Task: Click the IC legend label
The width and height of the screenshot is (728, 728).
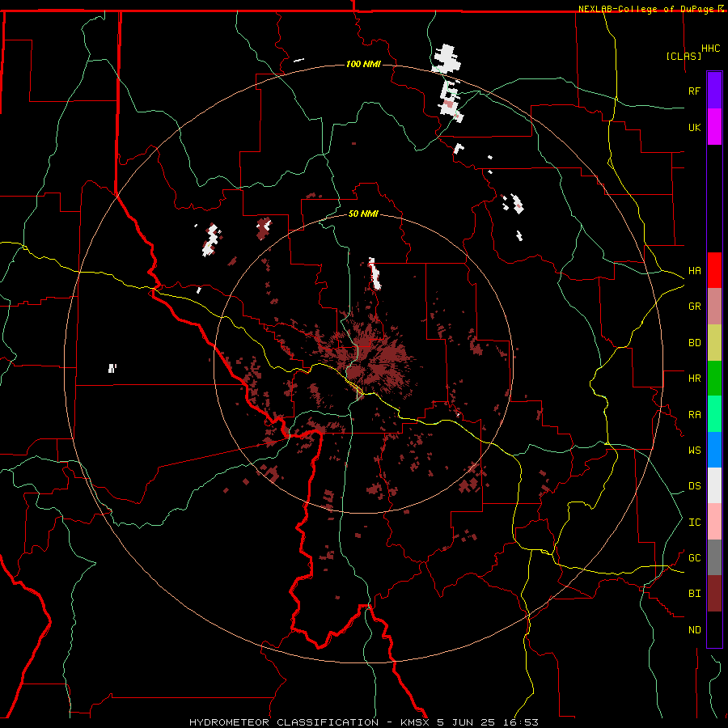Action: [x=694, y=523]
